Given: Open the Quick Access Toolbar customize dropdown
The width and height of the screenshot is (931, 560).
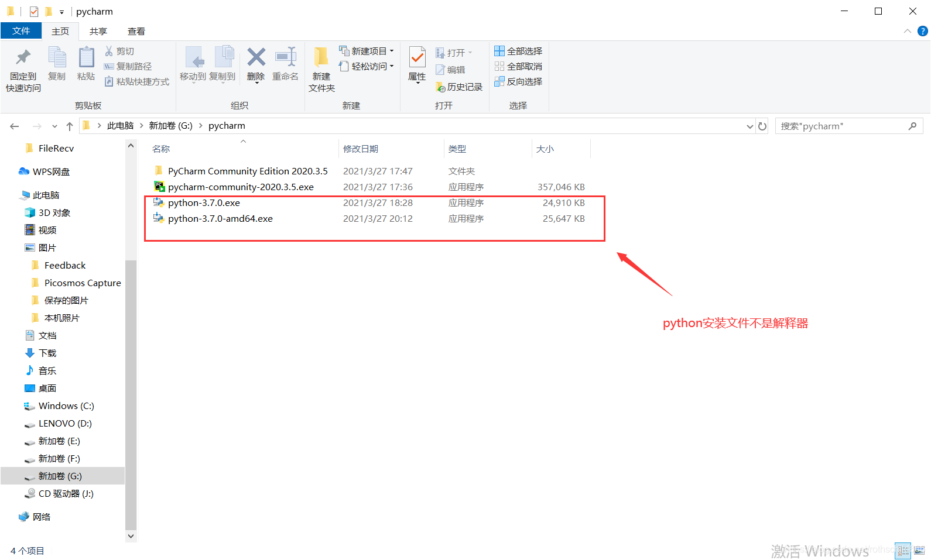Looking at the screenshot, I should [x=61, y=12].
